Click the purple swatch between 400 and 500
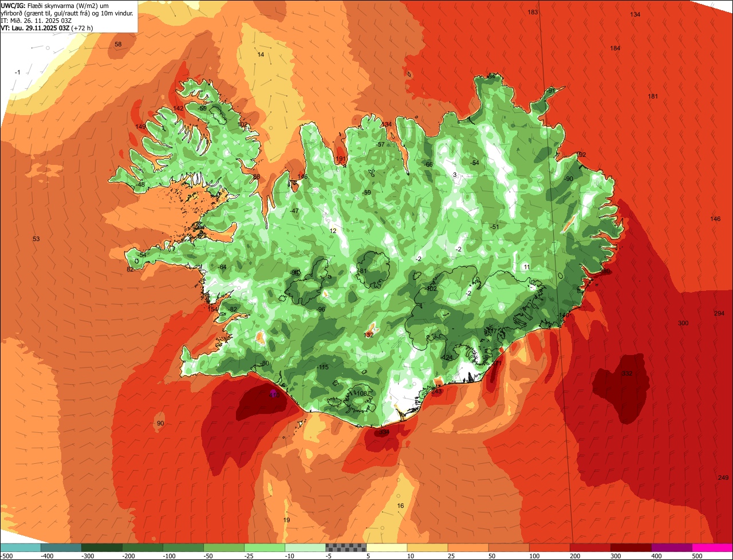This screenshot has width=733, height=560. [671, 547]
